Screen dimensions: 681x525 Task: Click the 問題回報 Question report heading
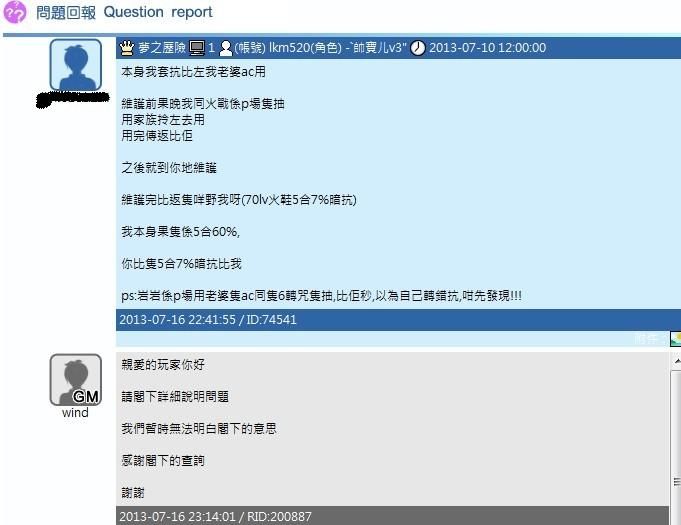point(124,12)
